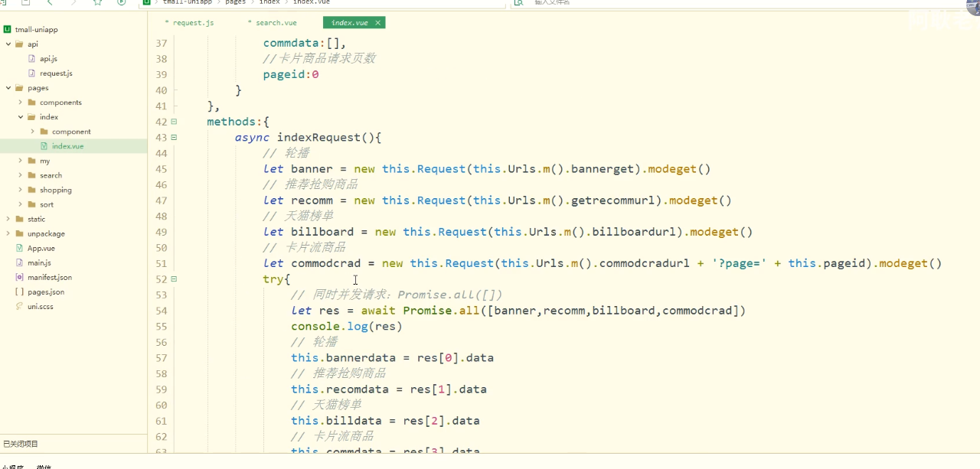The height and width of the screenshot is (469, 980).
Task: Click the 'pageid:0' code line
Action: tap(291, 75)
